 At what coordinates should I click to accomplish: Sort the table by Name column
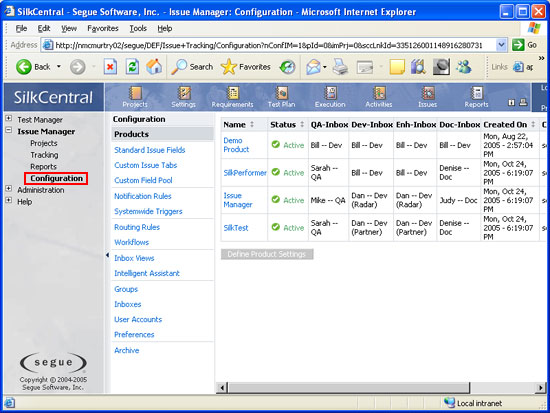click(x=251, y=125)
